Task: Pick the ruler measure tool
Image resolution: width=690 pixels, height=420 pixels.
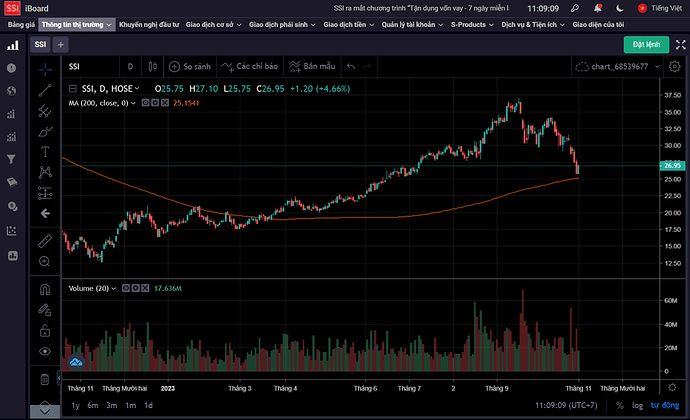Action: point(45,241)
